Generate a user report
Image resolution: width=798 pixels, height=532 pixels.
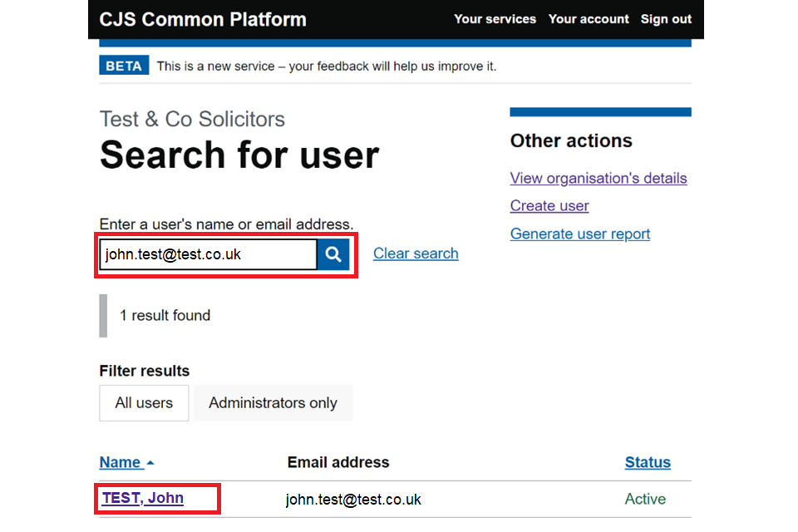click(x=579, y=234)
